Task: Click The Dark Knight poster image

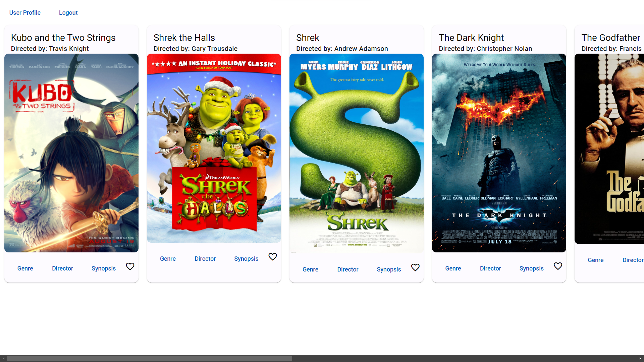Action: tap(499, 153)
